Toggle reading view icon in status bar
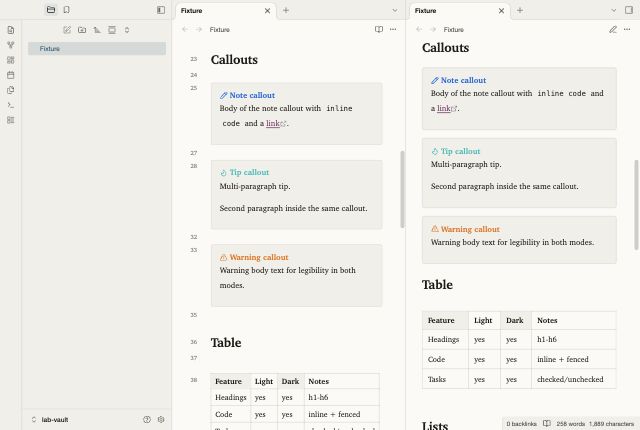 point(547,423)
